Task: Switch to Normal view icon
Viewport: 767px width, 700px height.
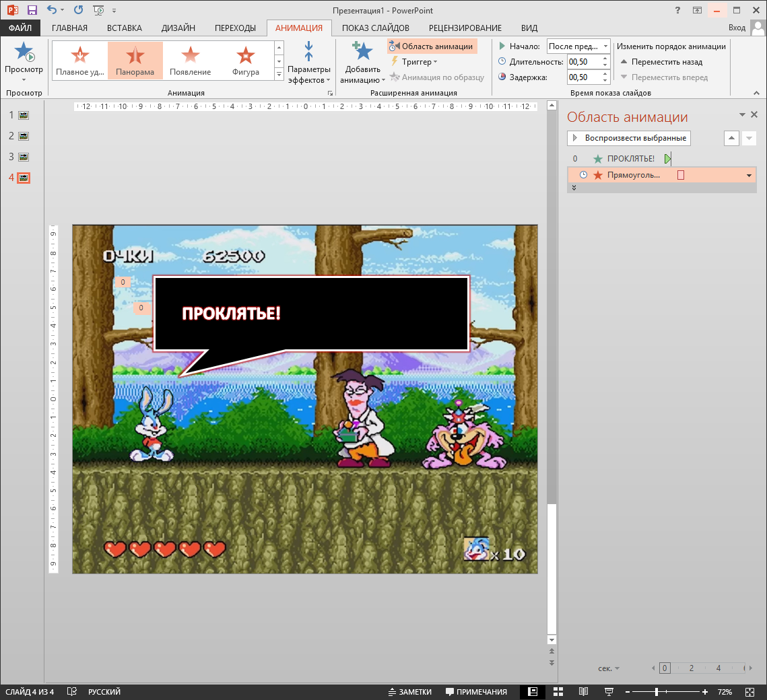Action: [533, 692]
